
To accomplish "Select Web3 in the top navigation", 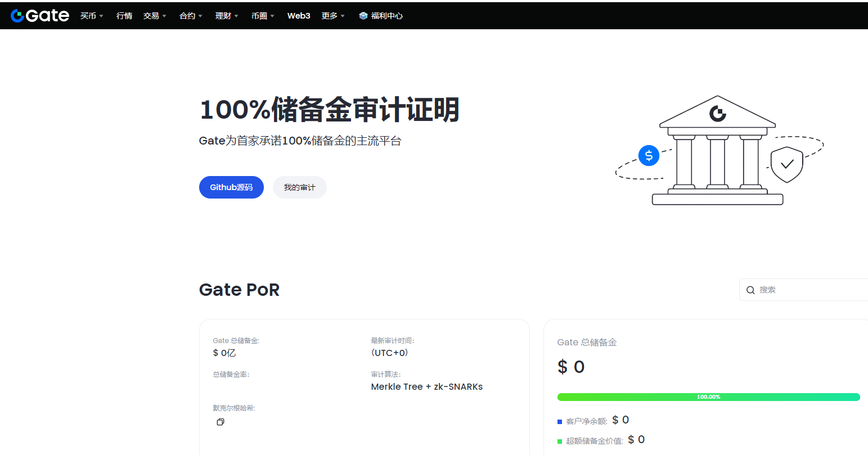I will (x=299, y=16).
